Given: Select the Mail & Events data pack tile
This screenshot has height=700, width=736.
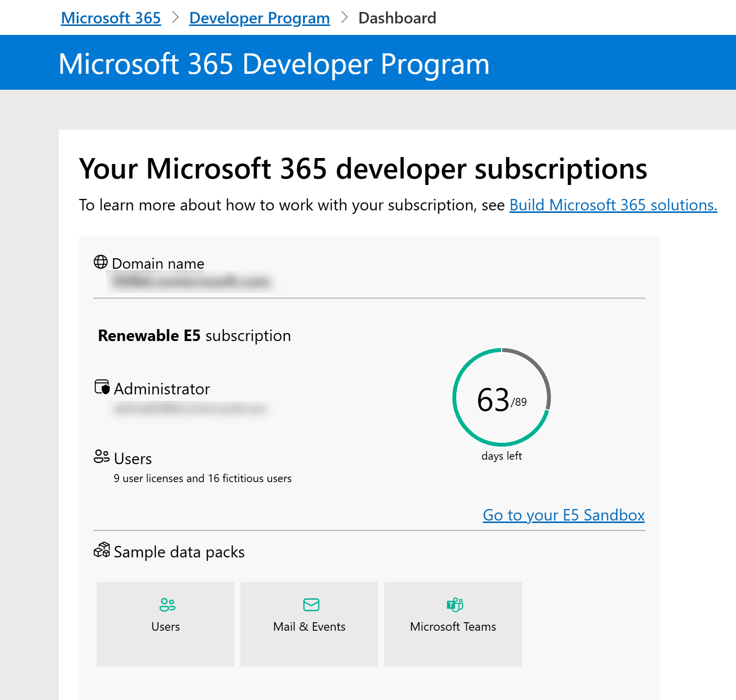Looking at the screenshot, I should [x=309, y=624].
